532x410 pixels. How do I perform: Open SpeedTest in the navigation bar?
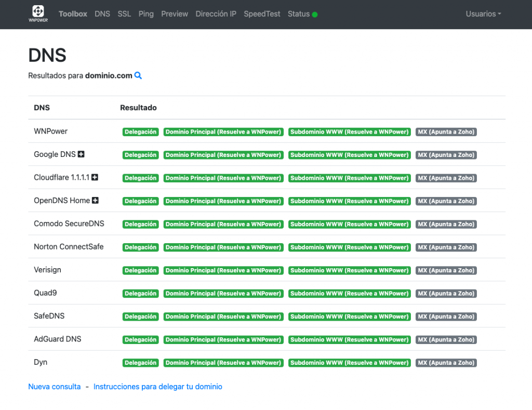tap(262, 14)
